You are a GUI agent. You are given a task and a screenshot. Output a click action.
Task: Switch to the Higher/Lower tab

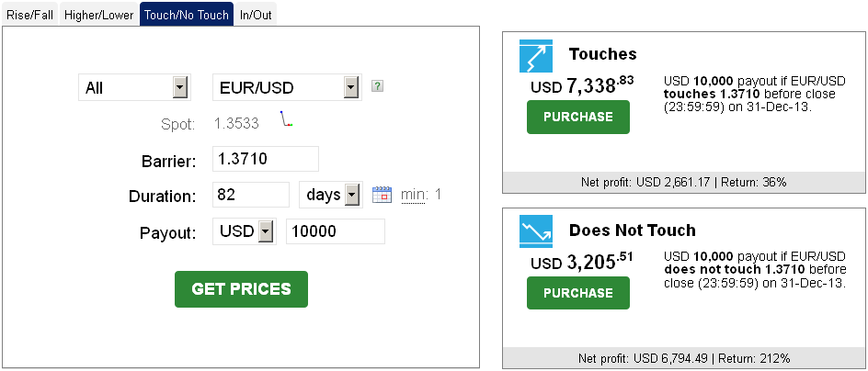click(98, 15)
